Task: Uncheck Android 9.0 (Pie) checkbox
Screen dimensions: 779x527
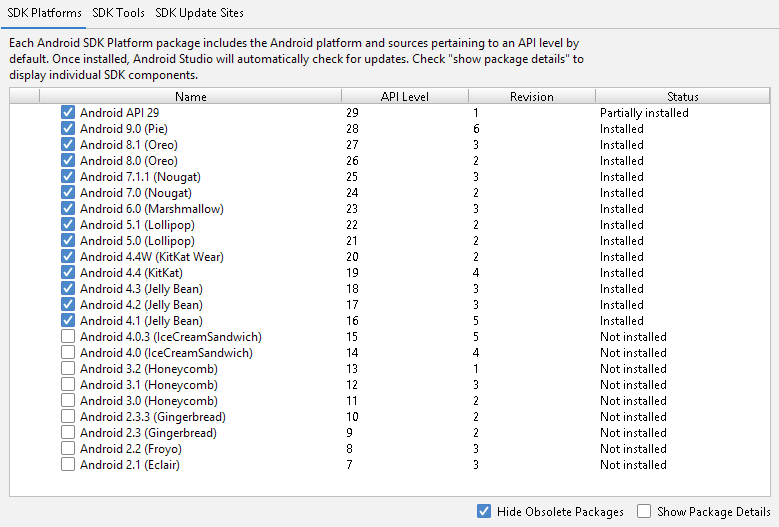Action: click(68, 128)
